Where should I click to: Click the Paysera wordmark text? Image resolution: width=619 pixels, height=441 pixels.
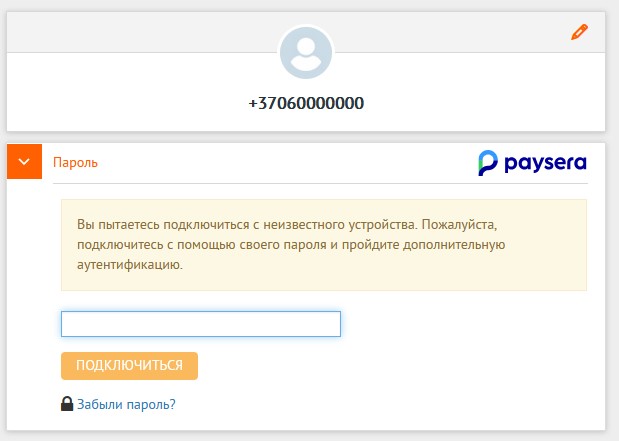coord(545,162)
